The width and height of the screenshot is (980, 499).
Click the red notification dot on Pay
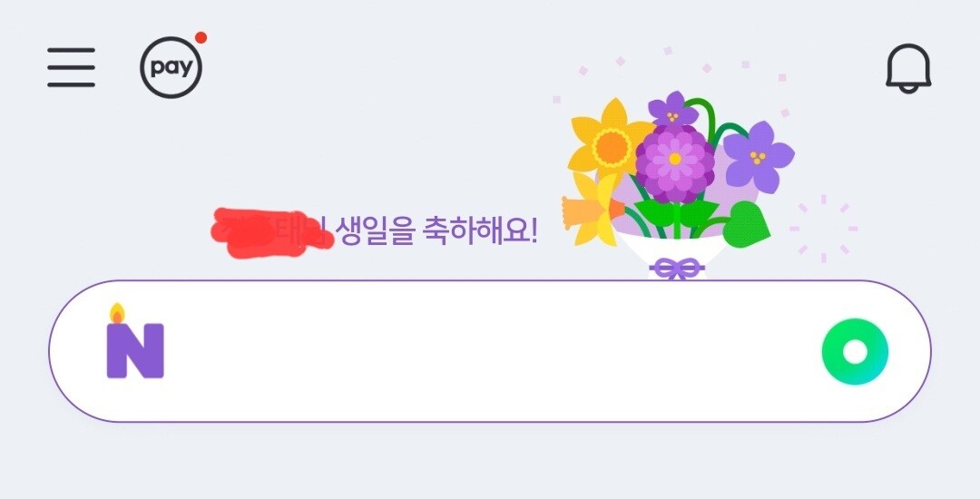tap(201, 38)
